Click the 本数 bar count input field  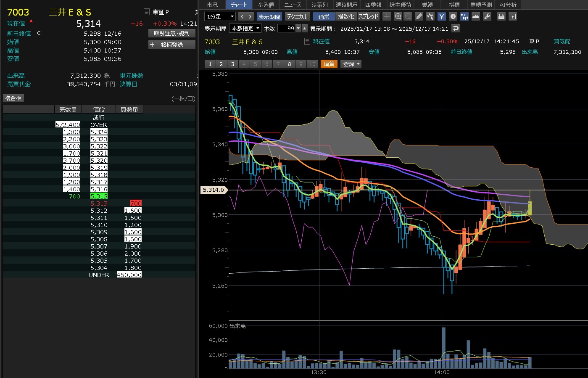click(x=286, y=28)
